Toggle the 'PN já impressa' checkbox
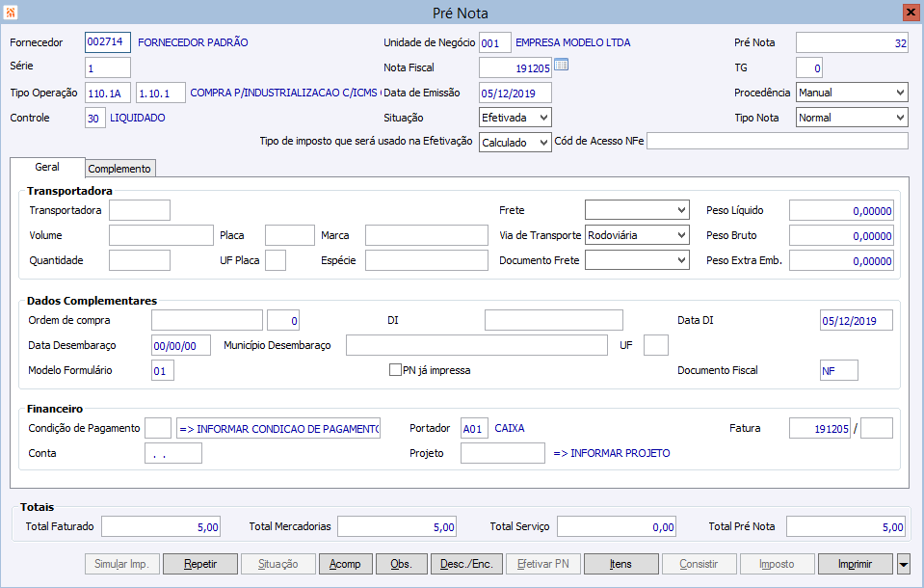The image size is (924, 588). coord(395,369)
